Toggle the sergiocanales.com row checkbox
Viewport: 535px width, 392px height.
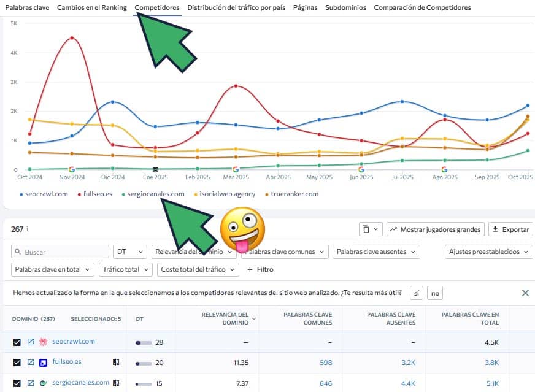17,383
